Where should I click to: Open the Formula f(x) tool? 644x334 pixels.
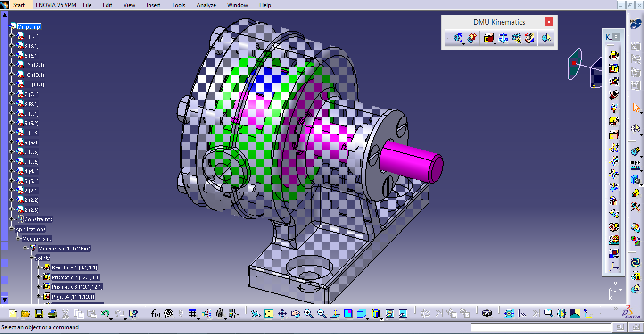point(155,313)
